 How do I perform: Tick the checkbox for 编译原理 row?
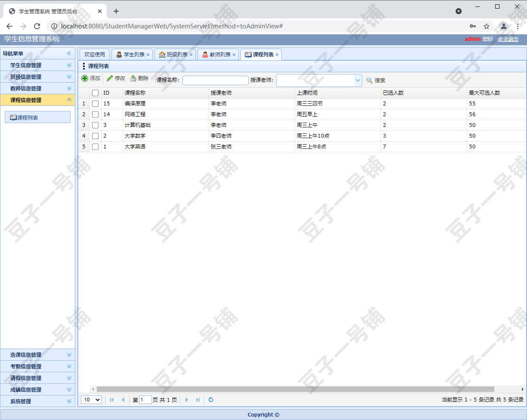click(x=95, y=103)
